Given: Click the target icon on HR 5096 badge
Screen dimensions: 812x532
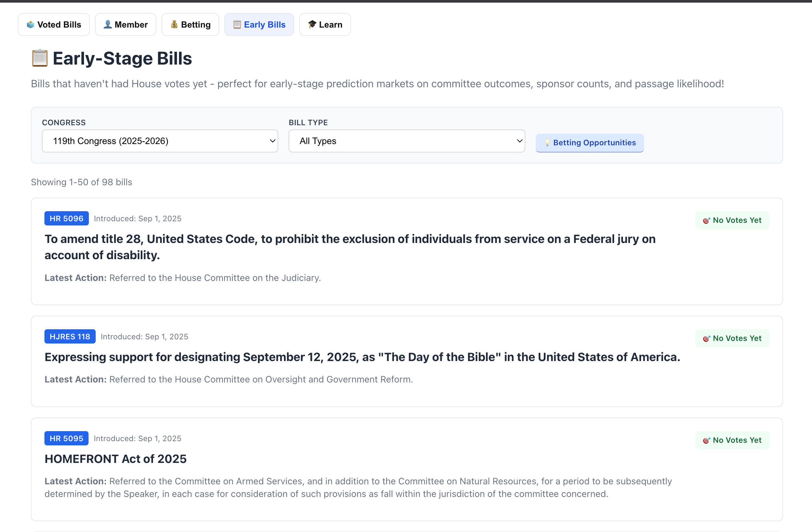Looking at the screenshot, I should click(707, 221).
